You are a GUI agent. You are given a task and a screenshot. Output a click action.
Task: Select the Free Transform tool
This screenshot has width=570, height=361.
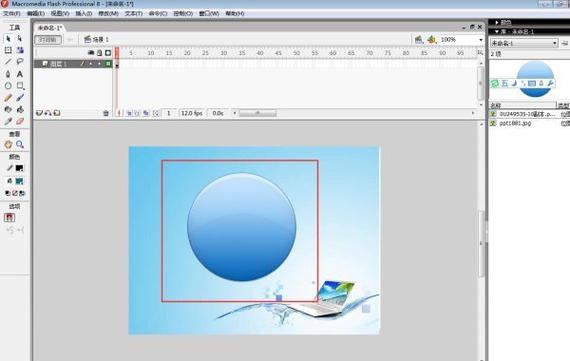point(8,50)
